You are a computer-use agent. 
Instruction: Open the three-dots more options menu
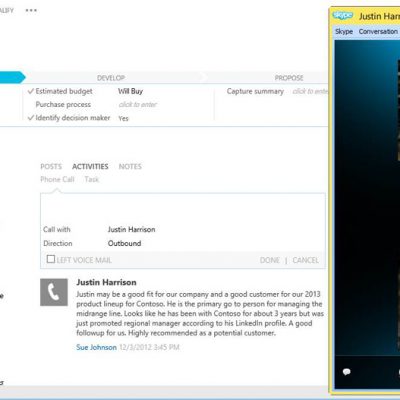31,10
